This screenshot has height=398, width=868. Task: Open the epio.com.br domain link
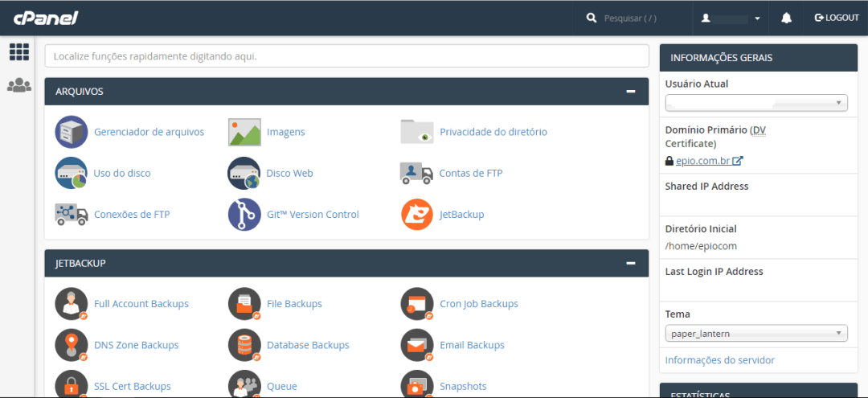[702, 161]
